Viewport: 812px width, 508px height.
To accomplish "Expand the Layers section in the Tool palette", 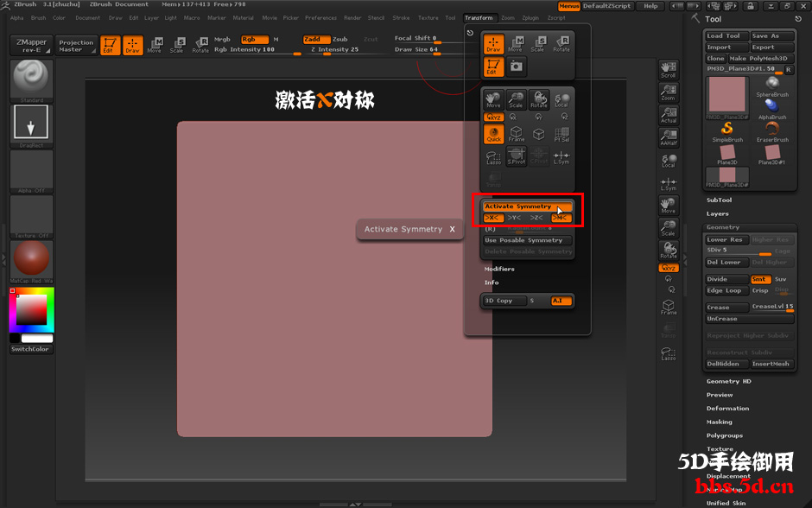I will (x=717, y=213).
